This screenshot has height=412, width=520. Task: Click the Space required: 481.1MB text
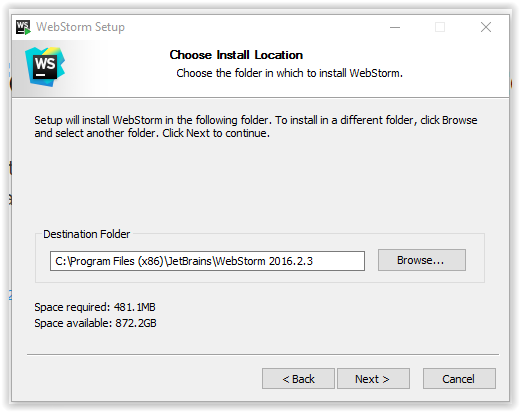click(x=95, y=307)
